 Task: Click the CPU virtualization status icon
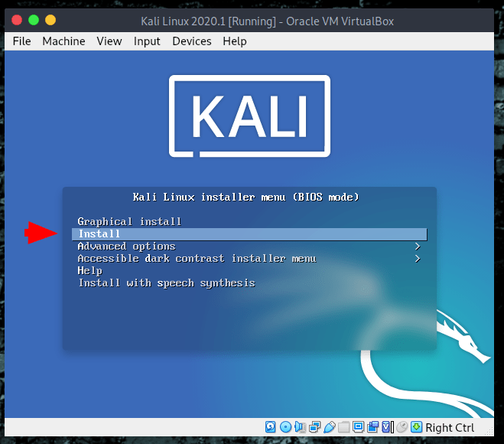pyautogui.click(x=387, y=427)
